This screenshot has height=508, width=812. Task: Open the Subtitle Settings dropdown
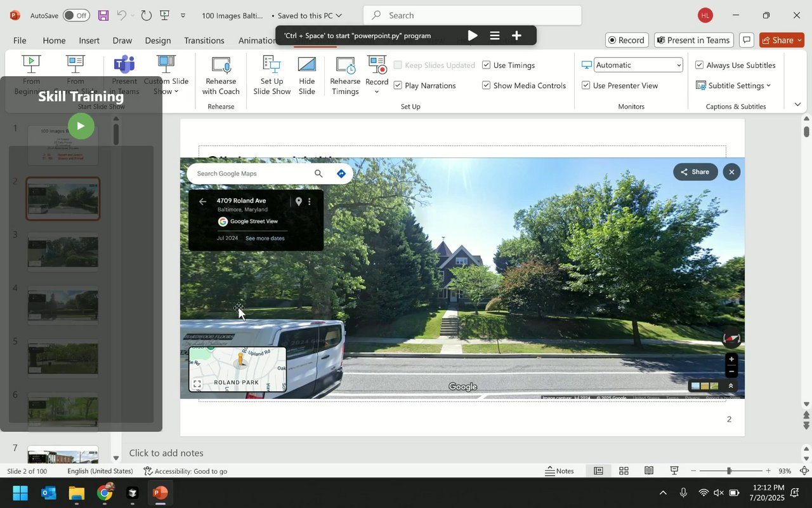[x=733, y=85]
